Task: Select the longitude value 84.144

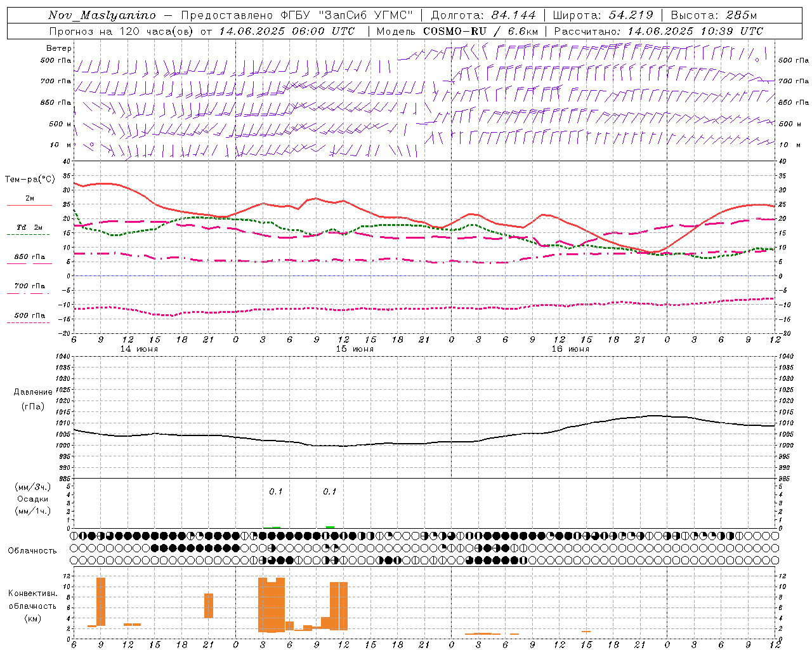Action: click(x=513, y=15)
